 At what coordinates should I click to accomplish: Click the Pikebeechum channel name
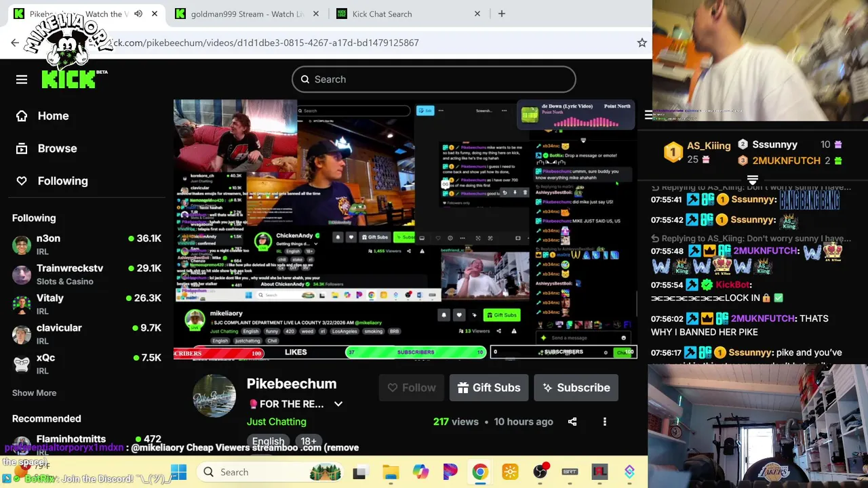point(292,384)
